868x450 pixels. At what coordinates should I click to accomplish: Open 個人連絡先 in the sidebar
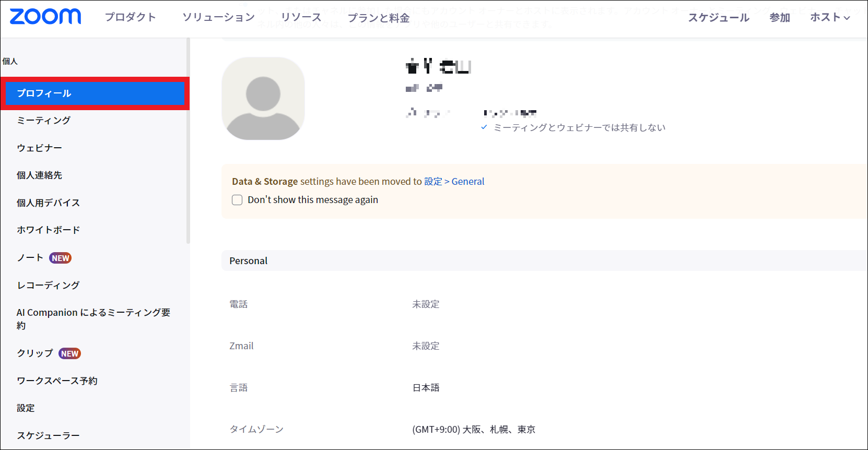click(39, 175)
